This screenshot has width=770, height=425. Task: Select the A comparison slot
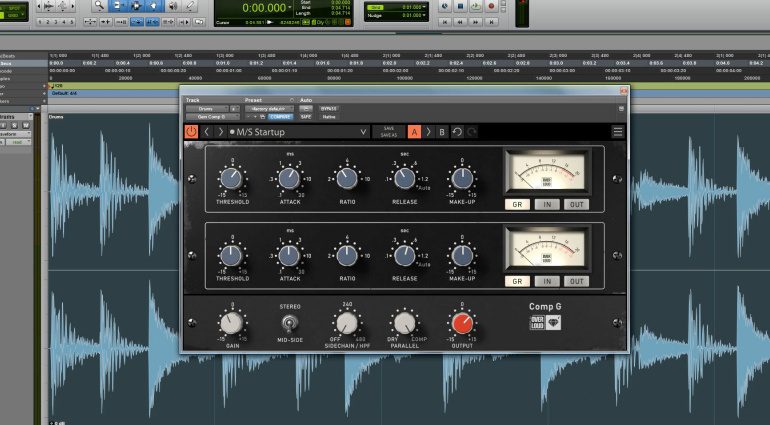pyautogui.click(x=414, y=132)
